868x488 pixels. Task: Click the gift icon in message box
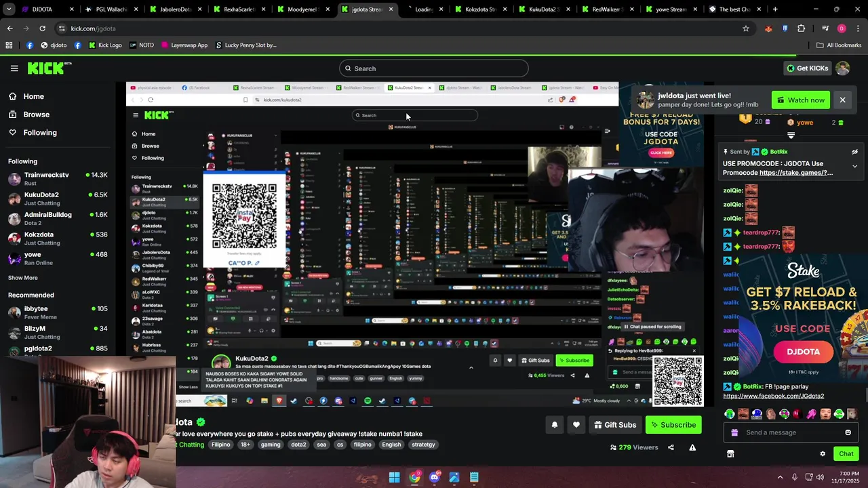click(x=734, y=432)
